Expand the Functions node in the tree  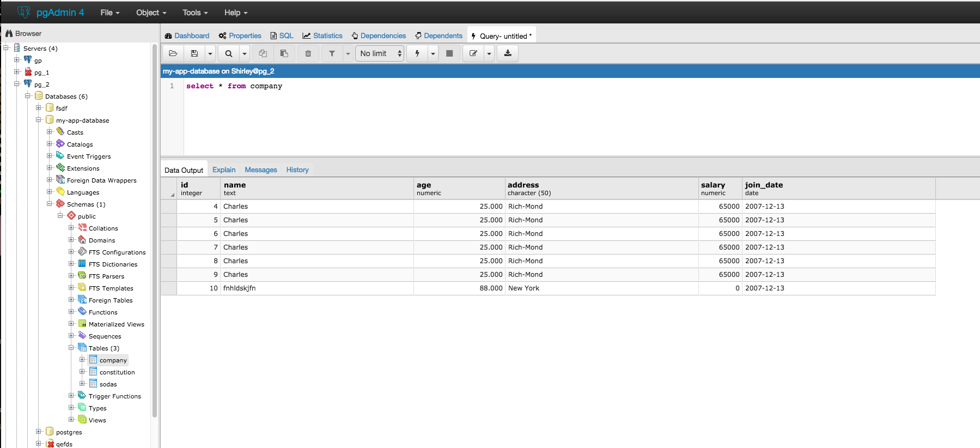71,312
